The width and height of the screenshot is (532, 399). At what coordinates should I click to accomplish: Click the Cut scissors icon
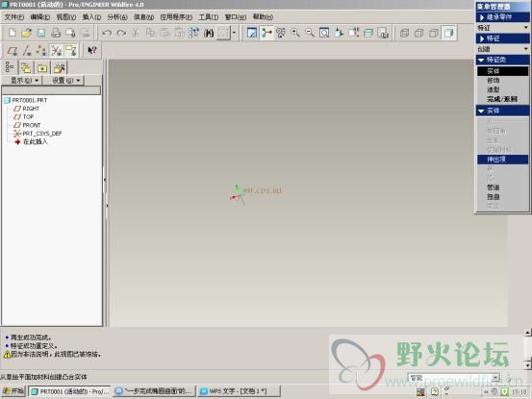tap(136, 33)
